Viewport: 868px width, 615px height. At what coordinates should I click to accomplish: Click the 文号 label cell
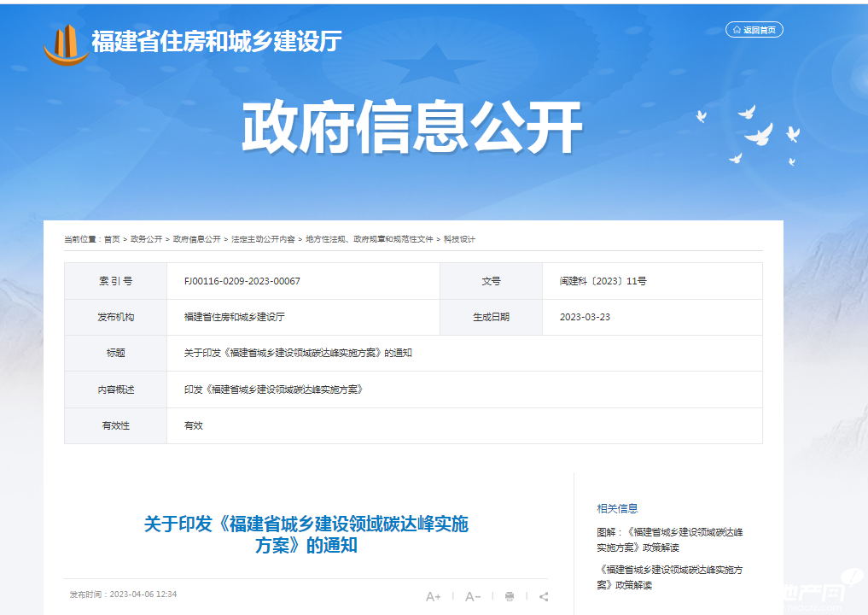tap(491, 281)
